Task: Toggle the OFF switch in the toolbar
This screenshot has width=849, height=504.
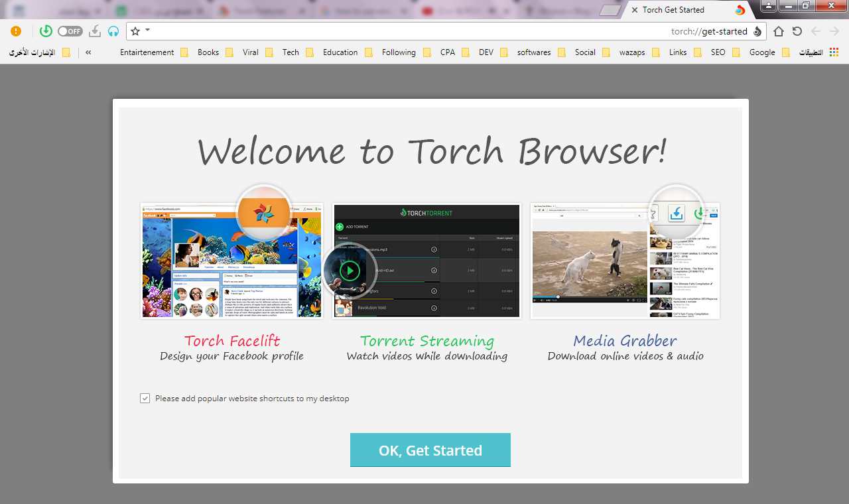Action: coord(70,31)
